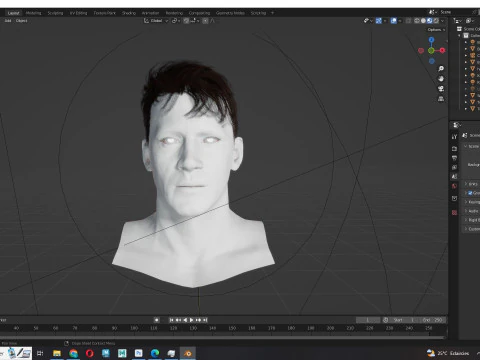This screenshot has width=480, height=360.
Task: Open the Render properties tab
Action: [454, 149]
